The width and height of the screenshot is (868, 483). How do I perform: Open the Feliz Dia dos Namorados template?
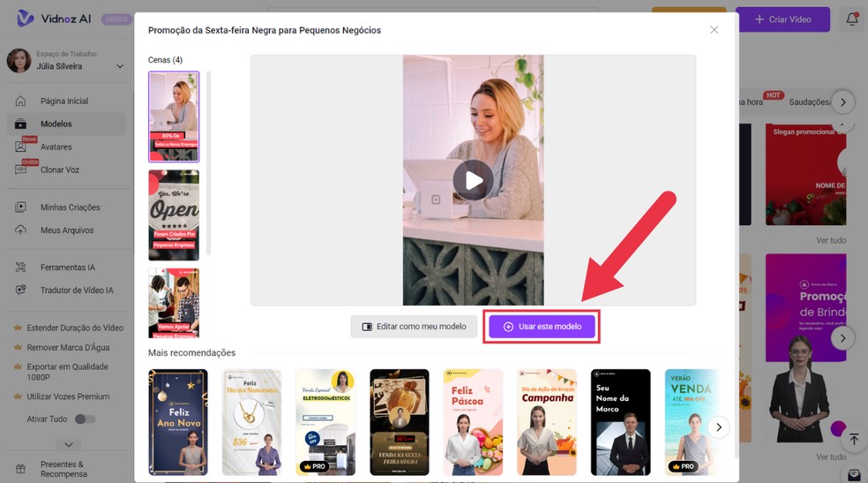coord(252,422)
